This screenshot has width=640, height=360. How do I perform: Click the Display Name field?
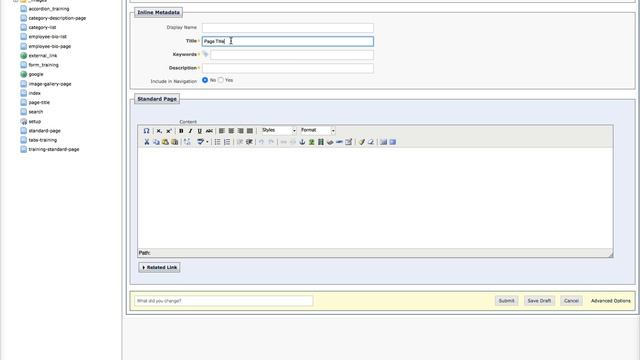point(288,28)
